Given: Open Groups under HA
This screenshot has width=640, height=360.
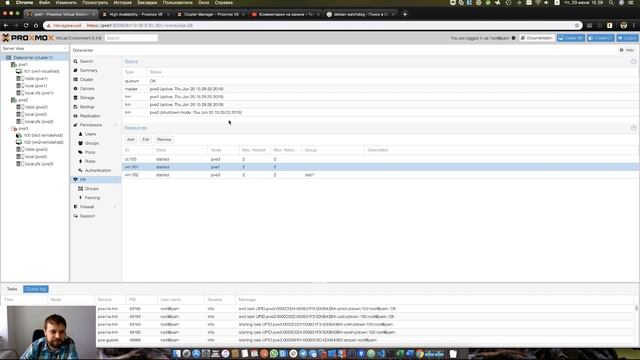Looking at the screenshot, I should tap(91, 189).
